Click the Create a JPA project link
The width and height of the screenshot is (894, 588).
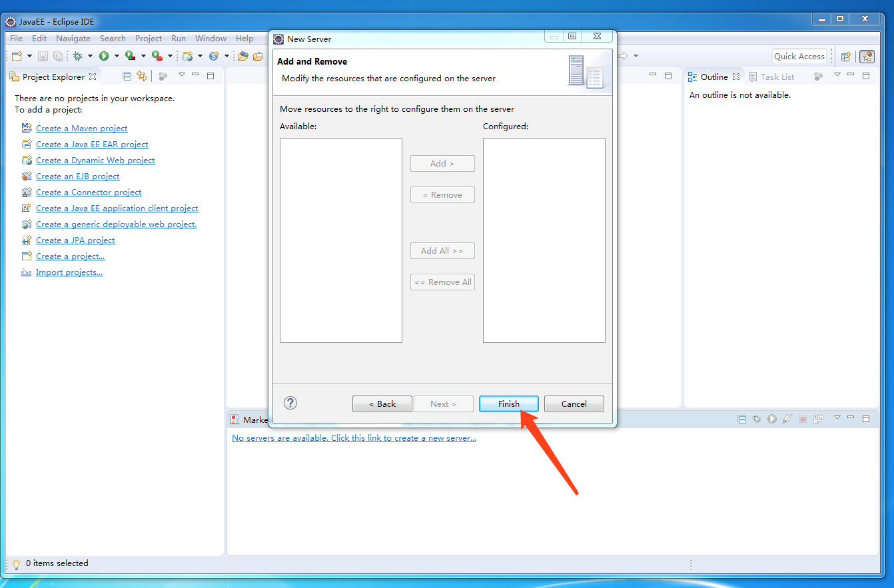(75, 240)
